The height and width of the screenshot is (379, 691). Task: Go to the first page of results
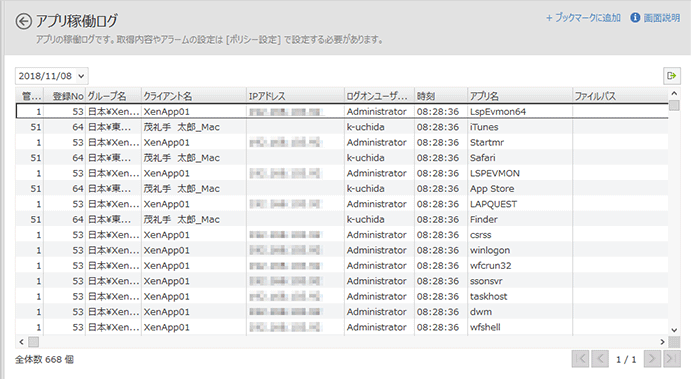pos(580,359)
